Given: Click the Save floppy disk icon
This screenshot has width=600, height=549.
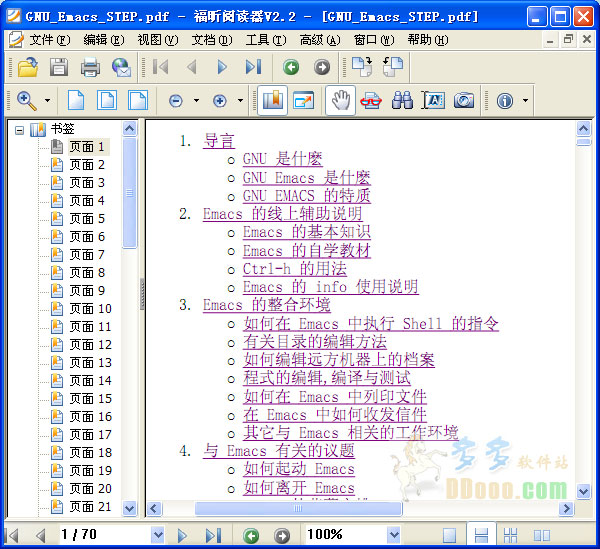Looking at the screenshot, I should [59, 67].
